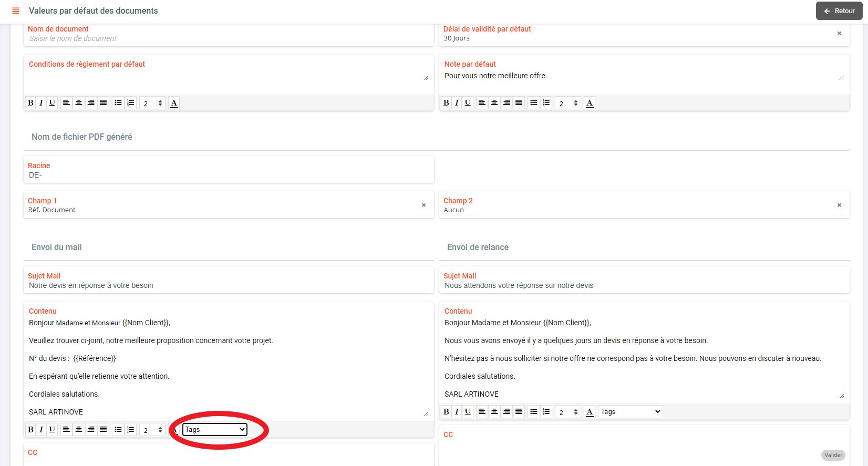
Task: Open the hamburger menu in the header
Action: coord(16,11)
